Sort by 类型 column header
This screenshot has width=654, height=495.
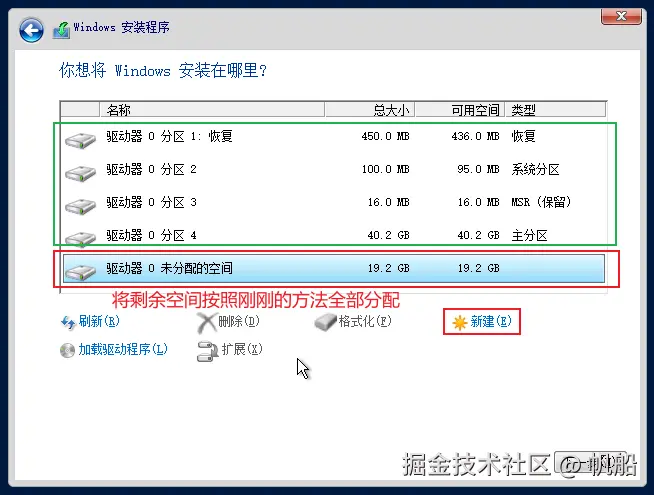[555, 110]
